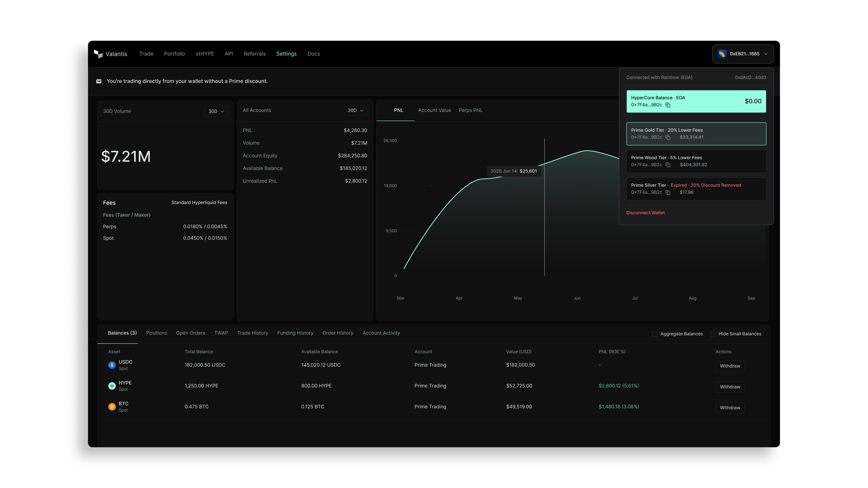The height and width of the screenshot is (488, 868).
Task: Select the HyperCore Balance EOA account
Action: coord(696,101)
